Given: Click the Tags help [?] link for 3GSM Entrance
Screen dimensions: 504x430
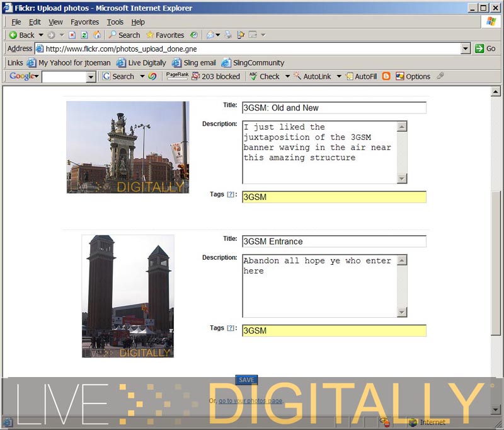Looking at the screenshot, I should 231,328.
